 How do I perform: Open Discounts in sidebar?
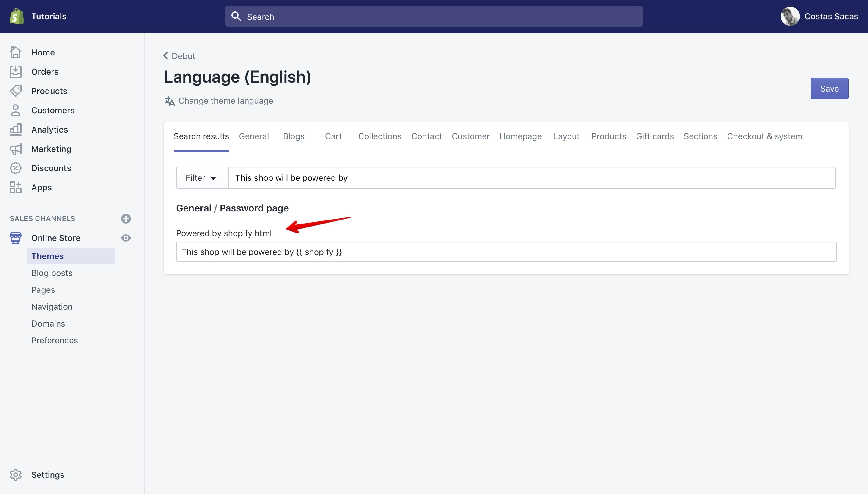click(x=51, y=168)
